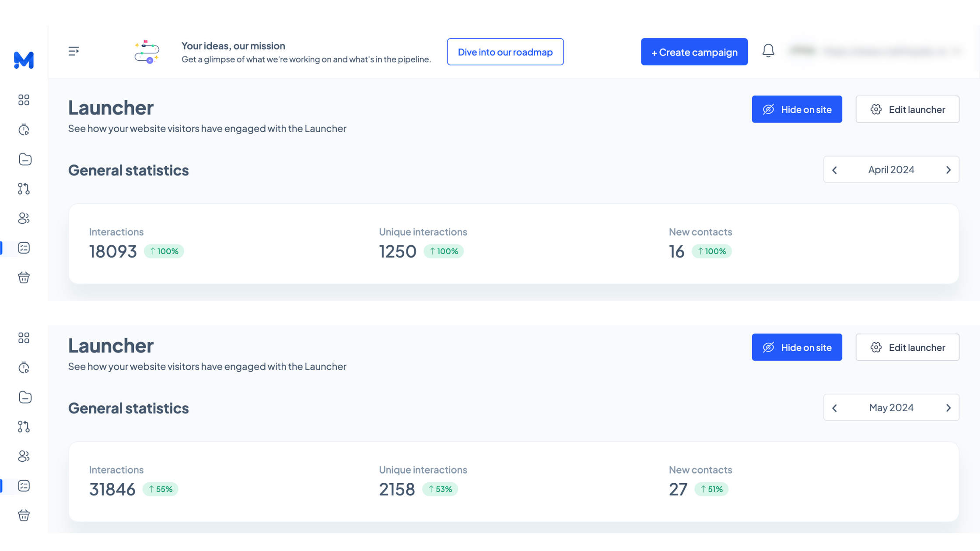Click stopwatch icon in upper sidebar
This screenshot has height=551, width=980.
tap(24, 130)
